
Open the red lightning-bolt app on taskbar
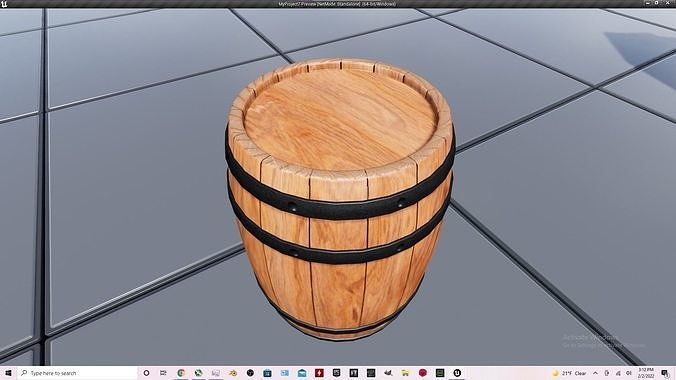[319, 373]
